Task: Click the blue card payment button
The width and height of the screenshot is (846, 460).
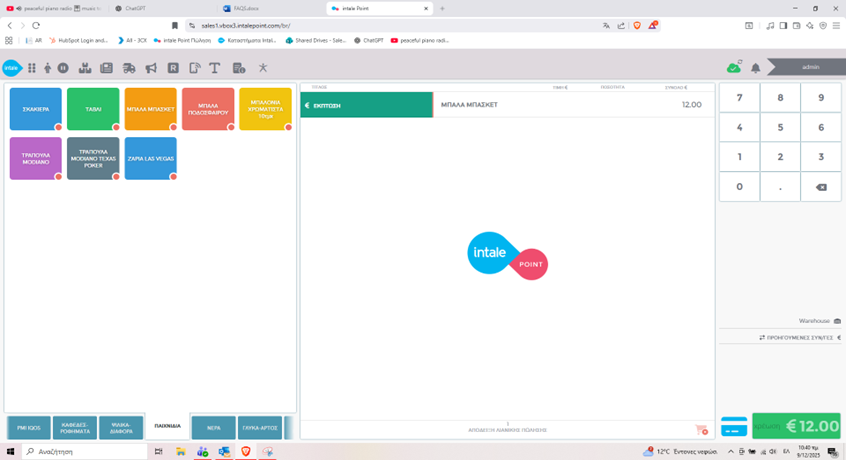Action: coord(734,427)
